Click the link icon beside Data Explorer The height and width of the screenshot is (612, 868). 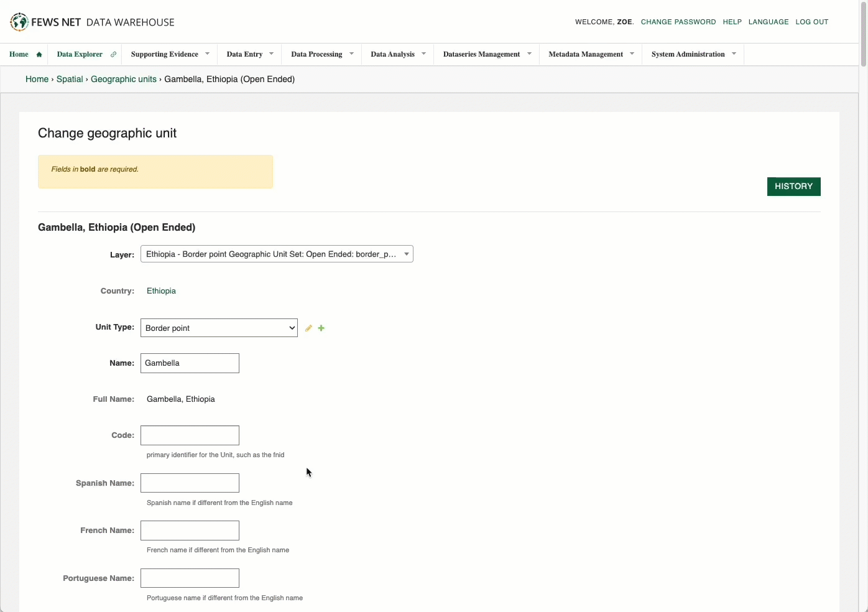(x=113, y=55)
